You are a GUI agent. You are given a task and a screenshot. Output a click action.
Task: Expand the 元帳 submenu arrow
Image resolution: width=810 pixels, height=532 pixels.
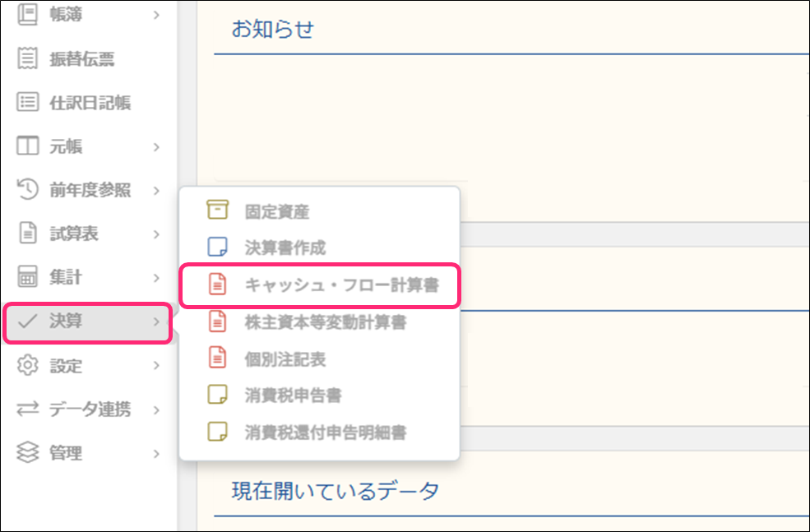coord(156,148)
